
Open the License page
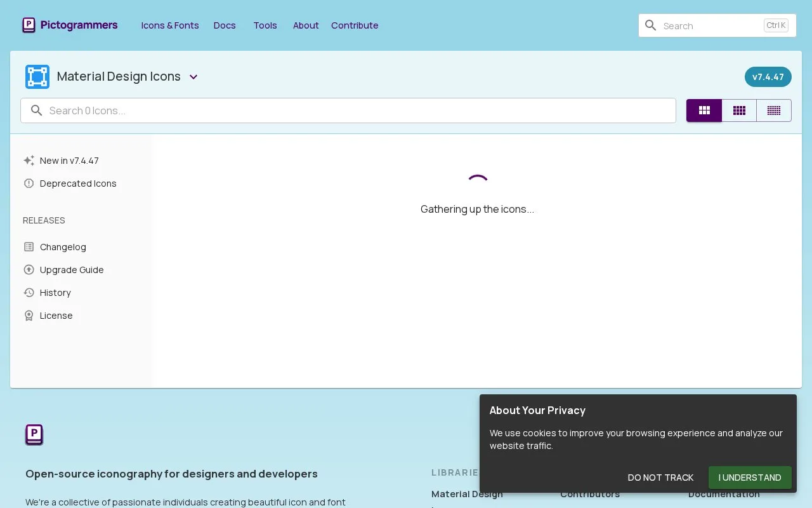56,316
